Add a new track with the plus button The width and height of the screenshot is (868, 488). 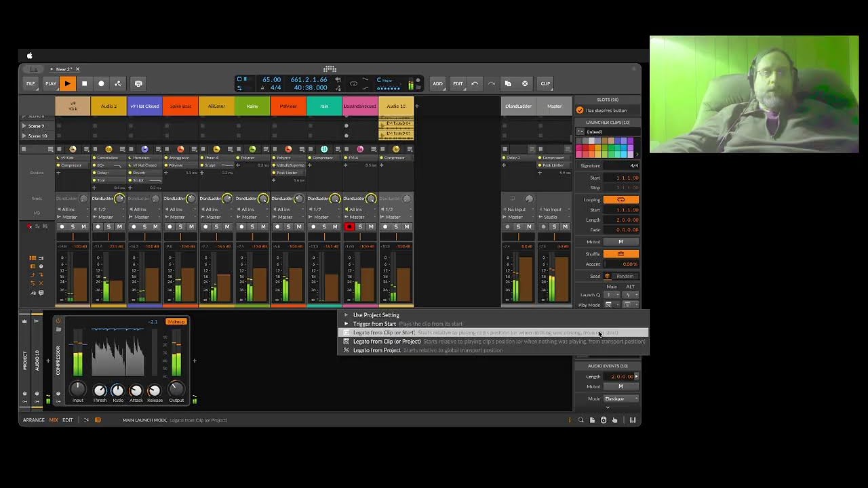[417, 106]
